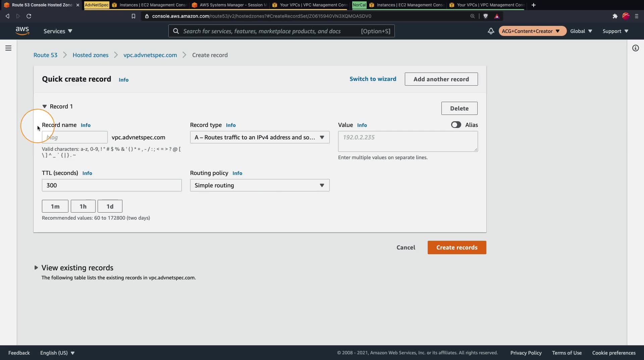This screenshot has height=360, width=644.
Task: Open Info link beside Record type
Action: [x=231, y=125]
